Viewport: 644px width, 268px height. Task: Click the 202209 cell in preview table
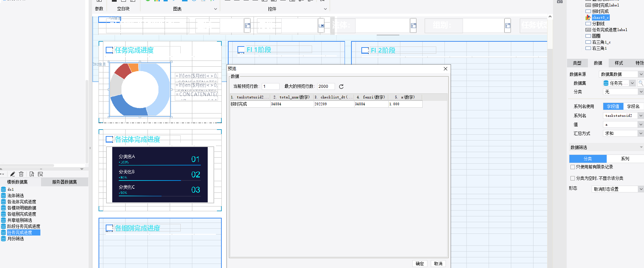click(x=334, y=104)
